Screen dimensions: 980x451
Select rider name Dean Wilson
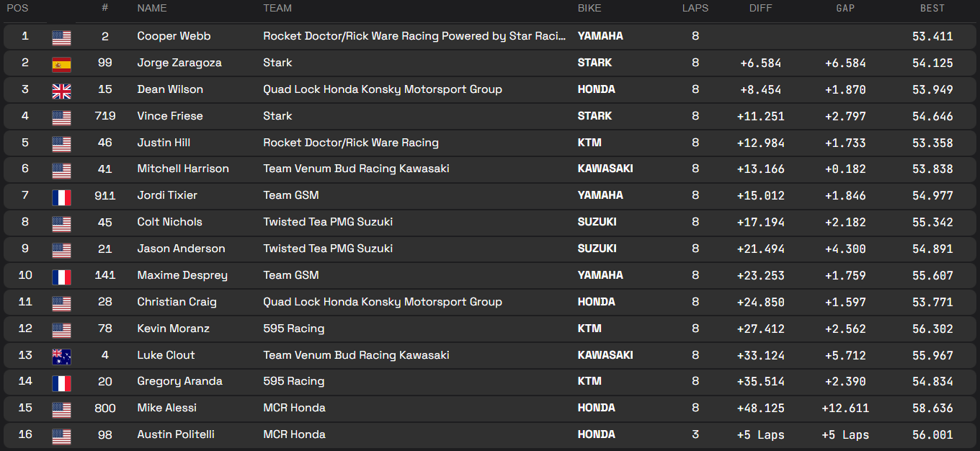[170, 89]
